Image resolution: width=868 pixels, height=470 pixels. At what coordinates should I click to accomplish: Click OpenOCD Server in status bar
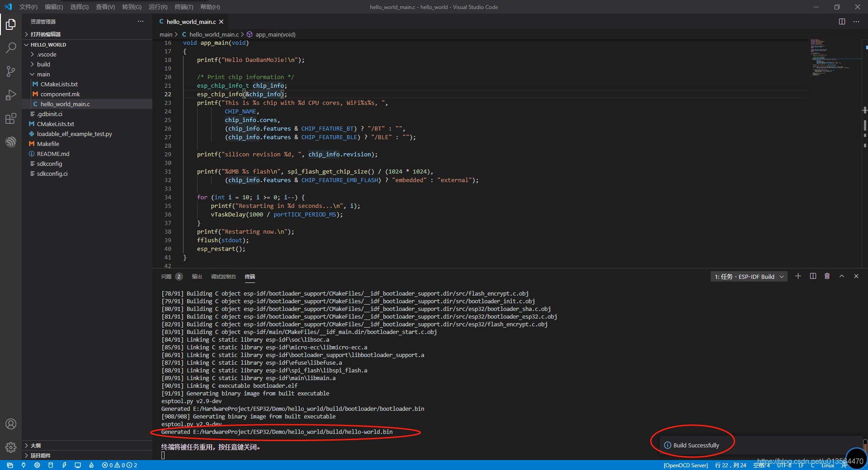coord(685,465)
